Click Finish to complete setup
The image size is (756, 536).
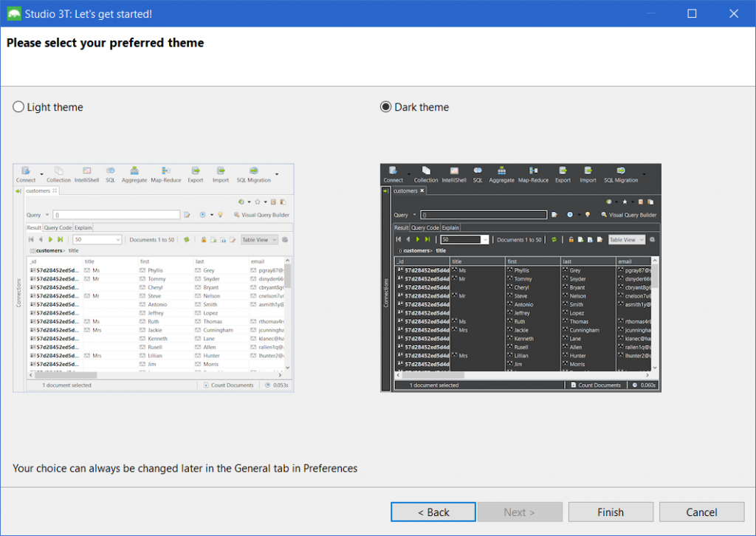click(x=611, y=512)
